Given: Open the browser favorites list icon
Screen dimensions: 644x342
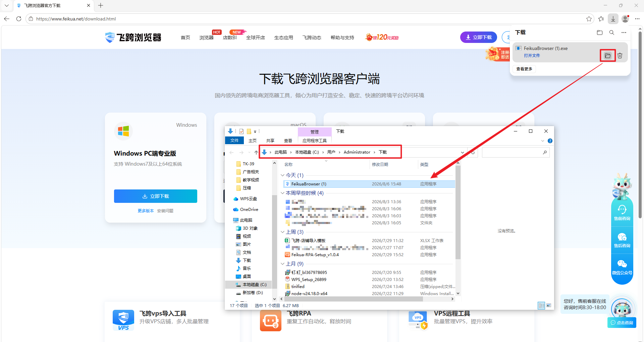Looking at the screenshot, I should 601,19.
